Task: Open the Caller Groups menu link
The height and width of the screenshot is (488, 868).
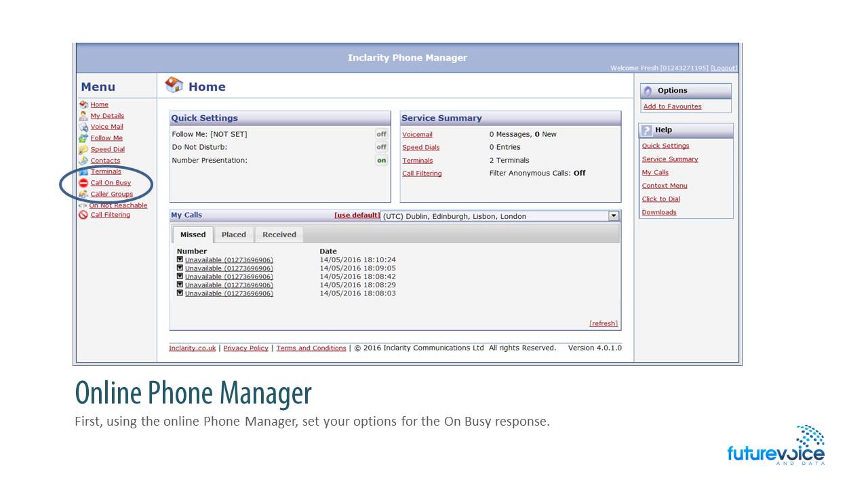Action: (x=112, y=194)
